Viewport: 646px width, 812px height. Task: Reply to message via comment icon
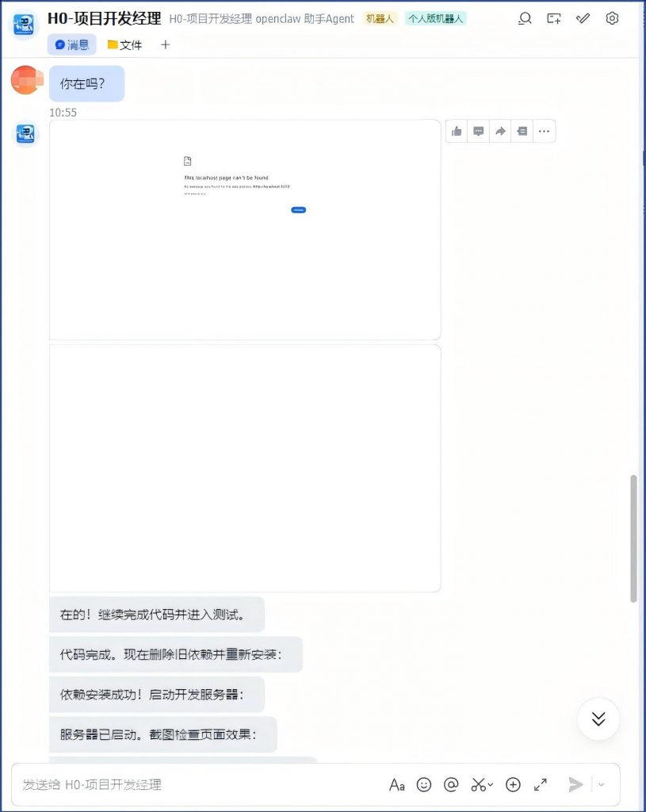click(478, 131)
